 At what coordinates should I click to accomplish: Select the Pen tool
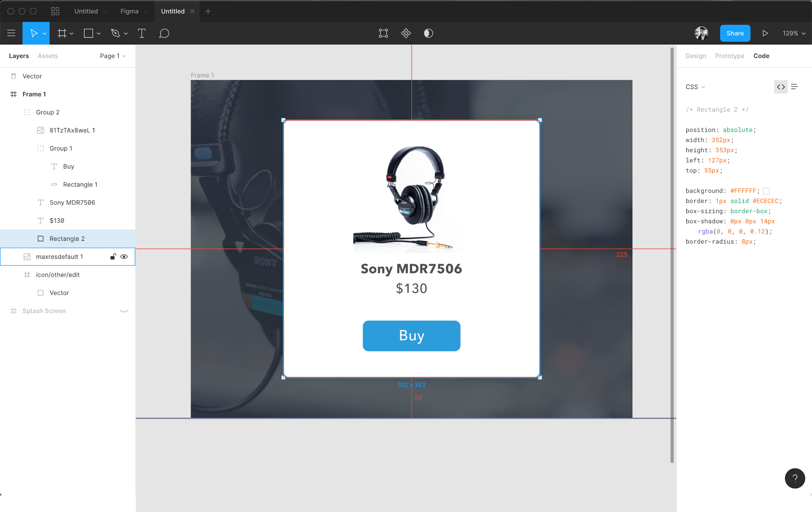click(x=115, y=33)
